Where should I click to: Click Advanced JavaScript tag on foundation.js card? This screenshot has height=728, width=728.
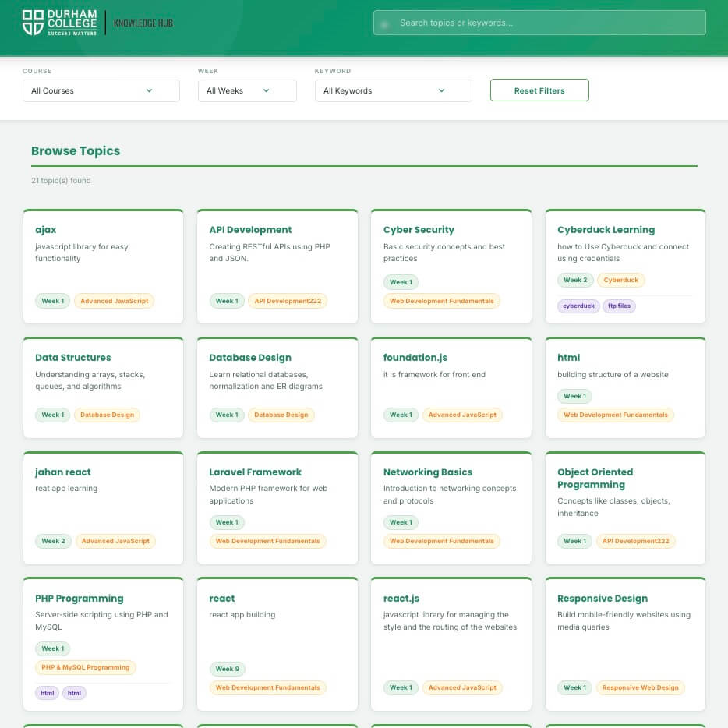click(x=462, y=415)
